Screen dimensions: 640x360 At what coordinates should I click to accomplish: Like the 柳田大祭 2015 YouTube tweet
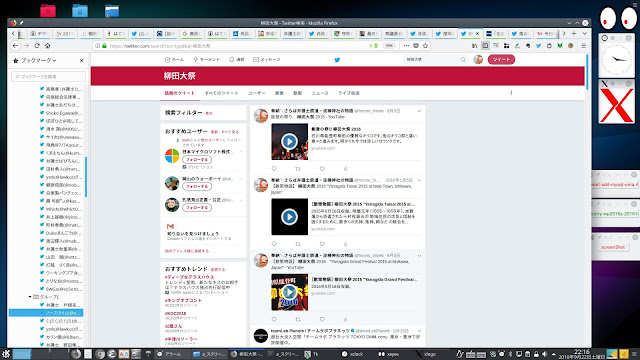coord(322,169)
